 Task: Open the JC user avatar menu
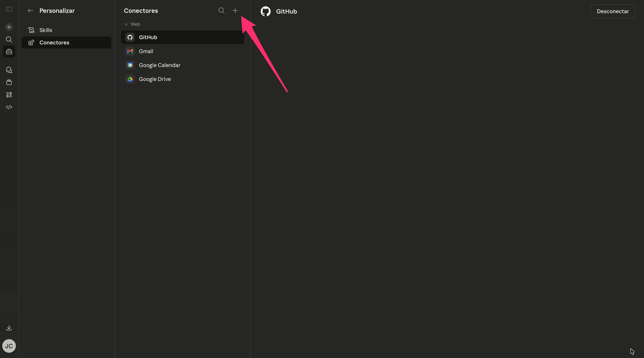coord(9,346)
